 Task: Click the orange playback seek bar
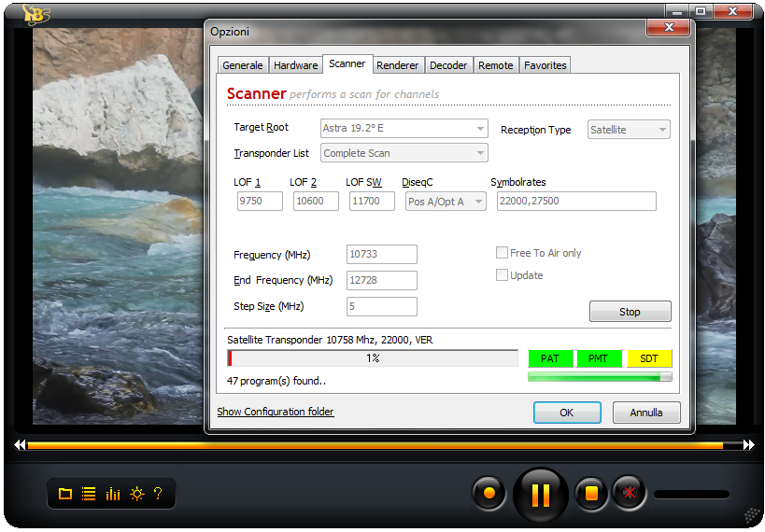385,444
